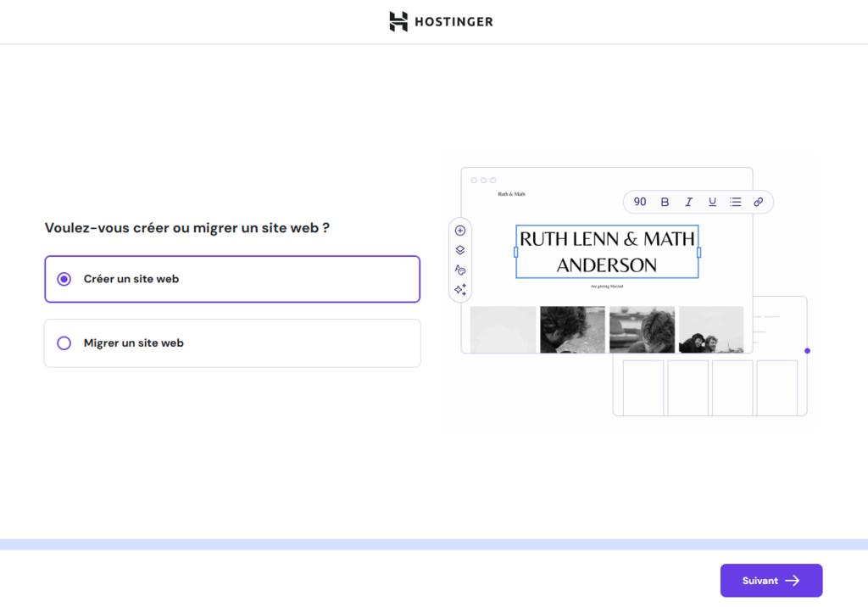Click the Hostinger logo in the header
Viewport: 868px width, 607px height.
click(441, 21)
